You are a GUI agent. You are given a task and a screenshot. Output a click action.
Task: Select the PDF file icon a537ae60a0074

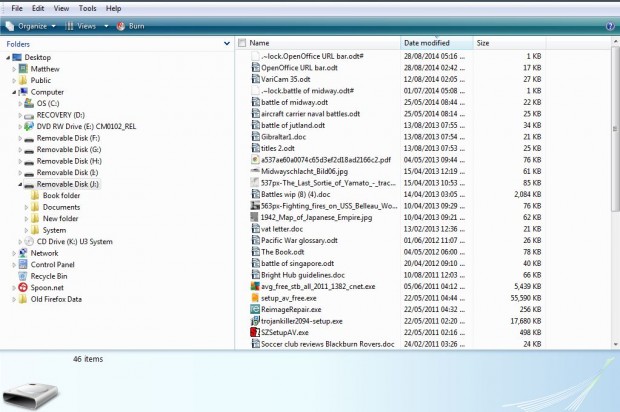click(x=255, y=160)
